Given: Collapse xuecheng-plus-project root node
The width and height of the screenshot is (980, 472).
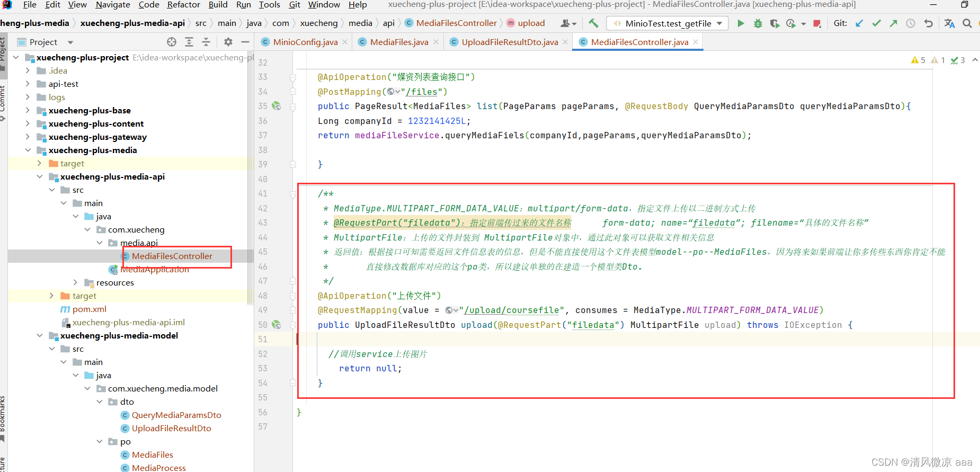Looking at the screenshot, I should 16,57.
